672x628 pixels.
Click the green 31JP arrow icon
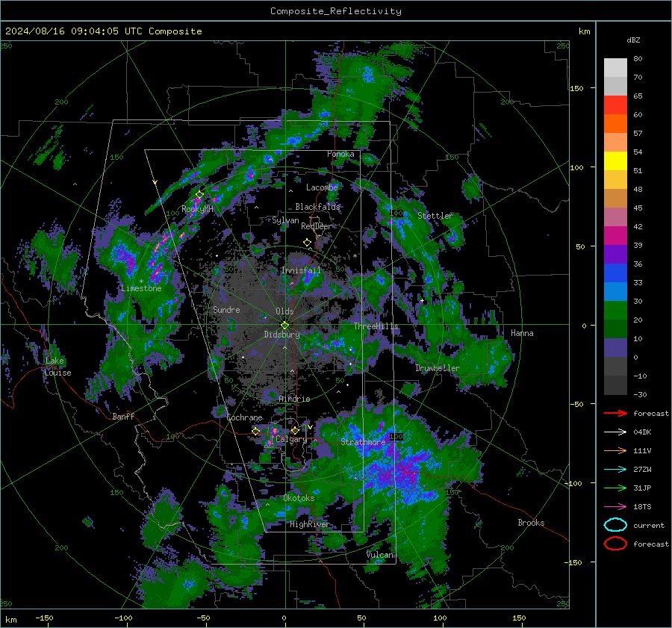(x=615, y=488)
